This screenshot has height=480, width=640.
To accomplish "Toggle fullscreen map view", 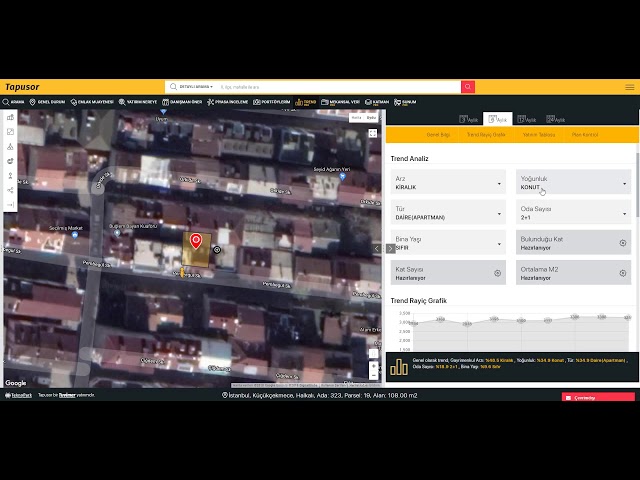I will (373, 133).
